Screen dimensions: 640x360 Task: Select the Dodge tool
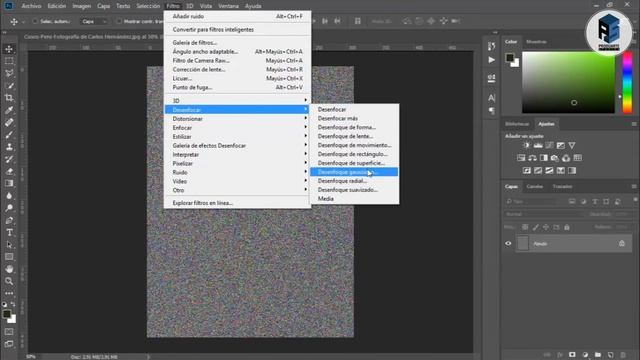(9, 208)
